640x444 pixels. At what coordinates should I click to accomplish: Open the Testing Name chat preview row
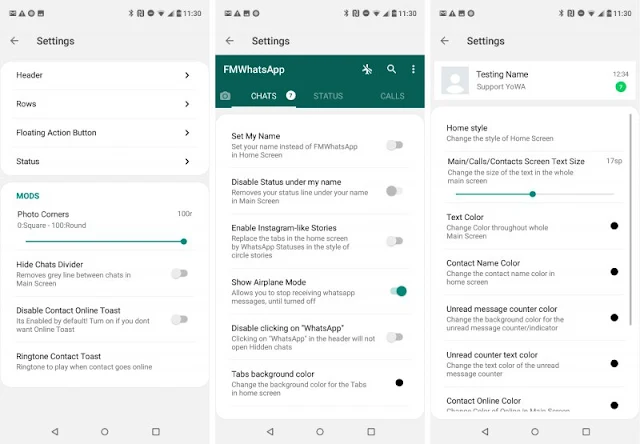point(535,80)
